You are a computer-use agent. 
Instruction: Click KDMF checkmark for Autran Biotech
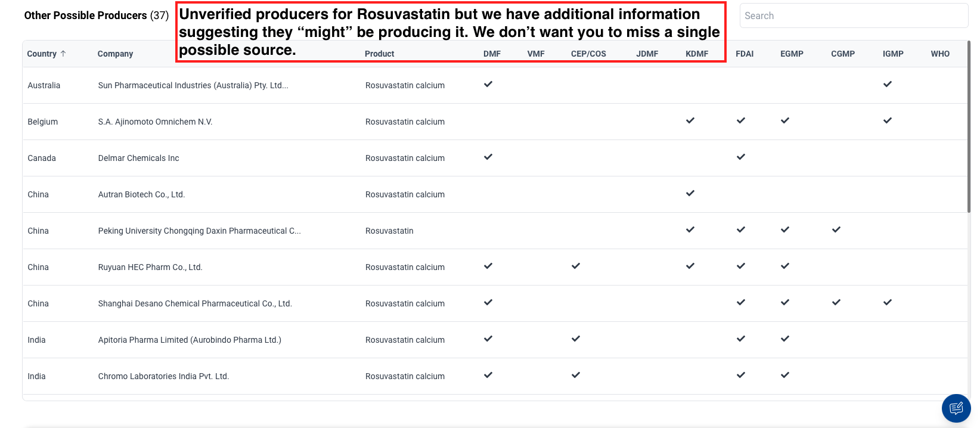(690, 193)
